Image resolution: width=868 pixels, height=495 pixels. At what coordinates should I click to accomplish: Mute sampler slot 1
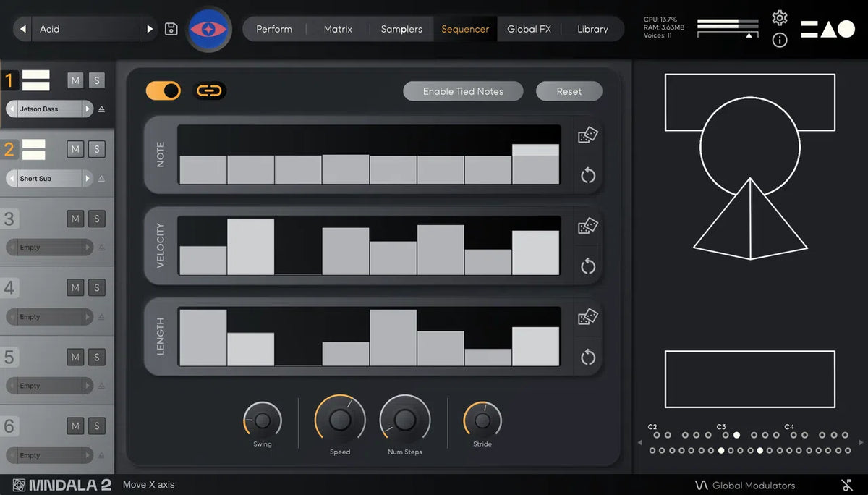pos(75,80)
